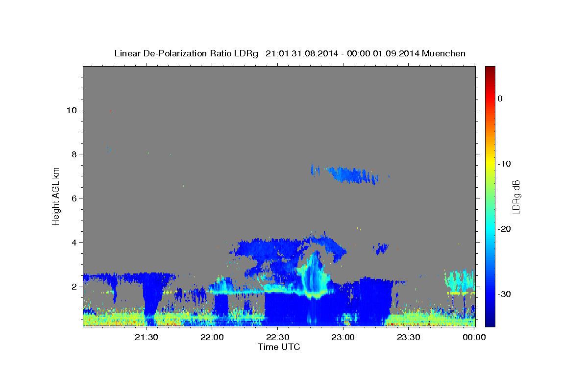This screenshot has width=588, height=392.
Task: Click the height label 4 on y-axis
Action: (x=74, y=243)
